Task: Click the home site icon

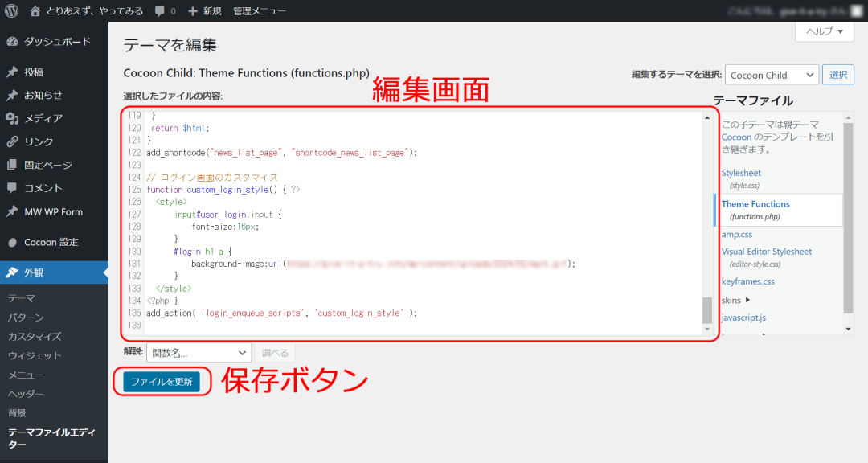Action: click(35, 11)
